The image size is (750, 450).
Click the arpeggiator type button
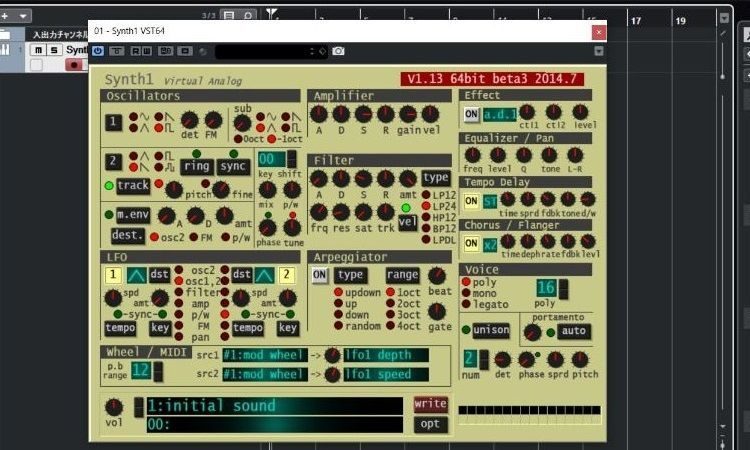351,275
